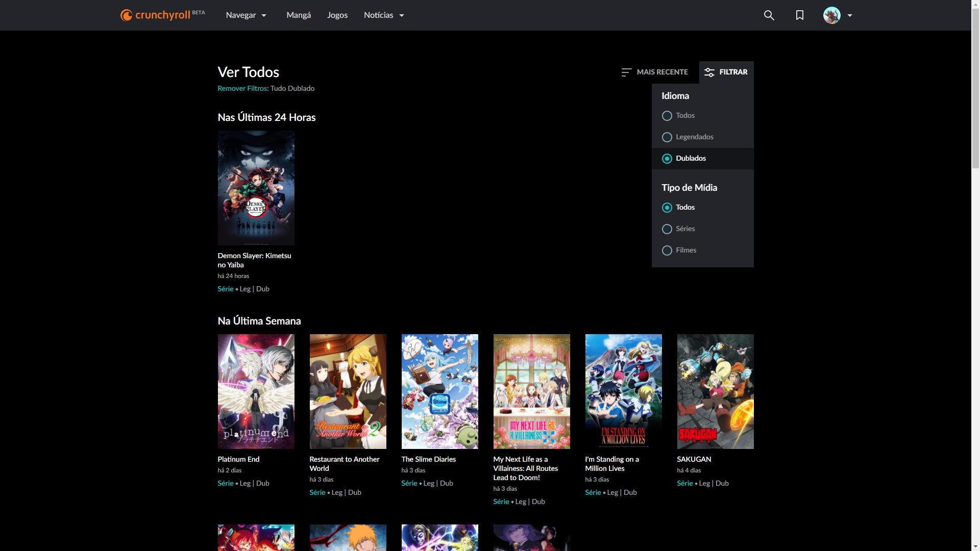Click the page vertical scrollbar thumb
Viewport: 980px width, 551px height.
[975, 88]
